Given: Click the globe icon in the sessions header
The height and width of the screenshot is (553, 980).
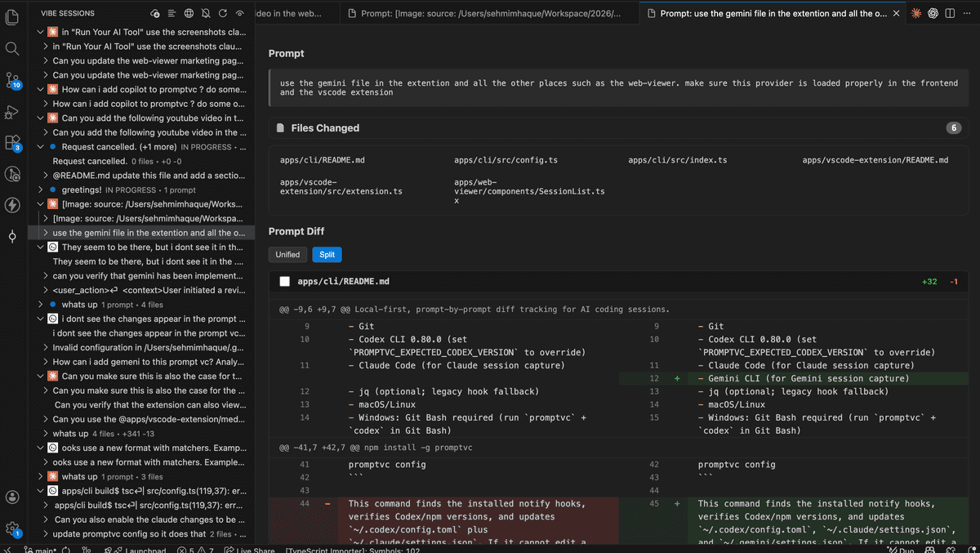Looking at the screenshot, I should 189,13.
